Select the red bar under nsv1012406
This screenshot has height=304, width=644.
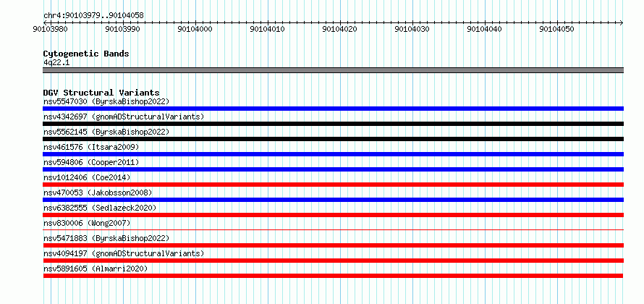333,185
